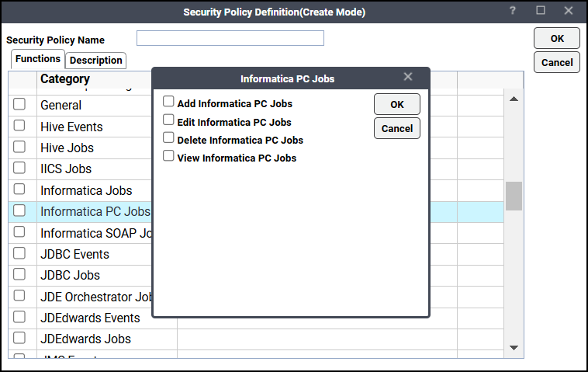Tick the Informatica SOAP Jobs row checkbox
Screen dimensions: 588x372
tap(19, 232)
